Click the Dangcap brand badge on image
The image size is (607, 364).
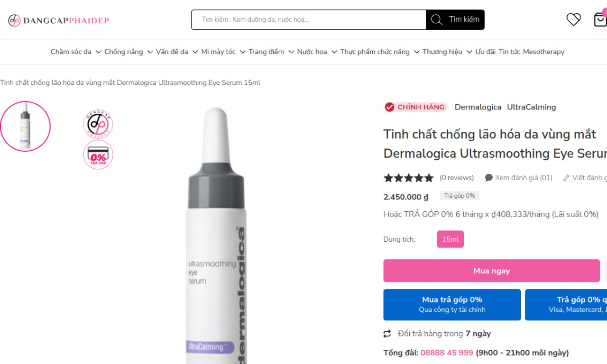[x=98, y=124]
